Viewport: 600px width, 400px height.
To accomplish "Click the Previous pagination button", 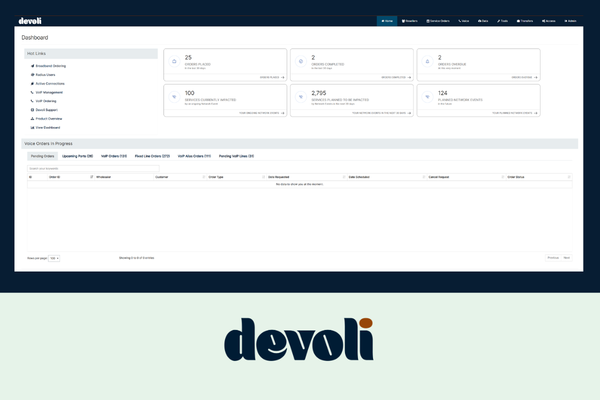I will pos(553,258).
